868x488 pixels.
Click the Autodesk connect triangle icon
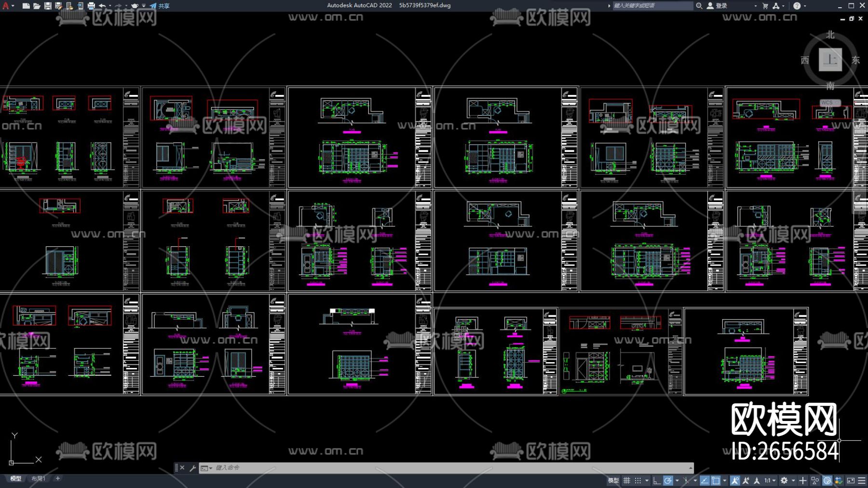pos(776,6)
